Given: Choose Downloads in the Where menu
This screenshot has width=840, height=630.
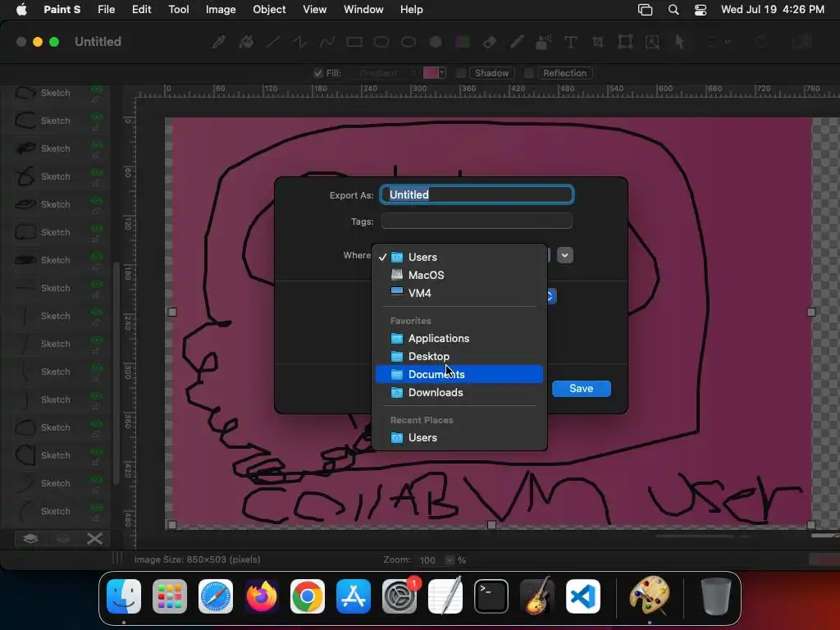Looking at the screenshot, I should click(x=459, y=392).
